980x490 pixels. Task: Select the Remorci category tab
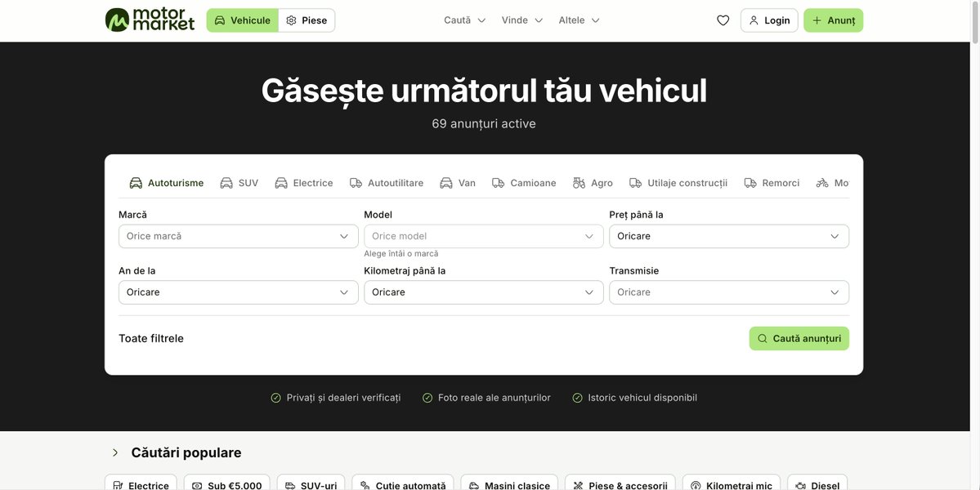(772, 183)
